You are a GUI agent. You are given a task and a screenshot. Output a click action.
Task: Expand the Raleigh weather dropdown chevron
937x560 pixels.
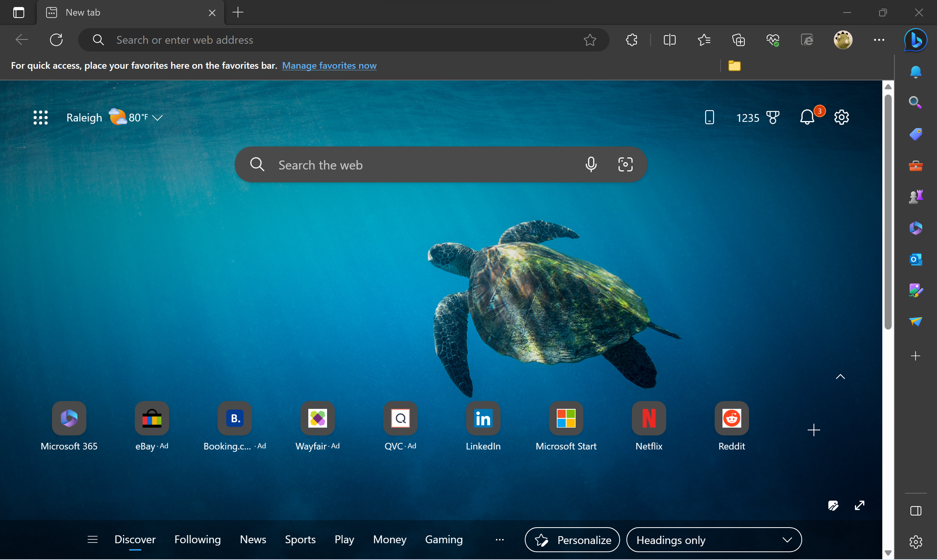157,118
